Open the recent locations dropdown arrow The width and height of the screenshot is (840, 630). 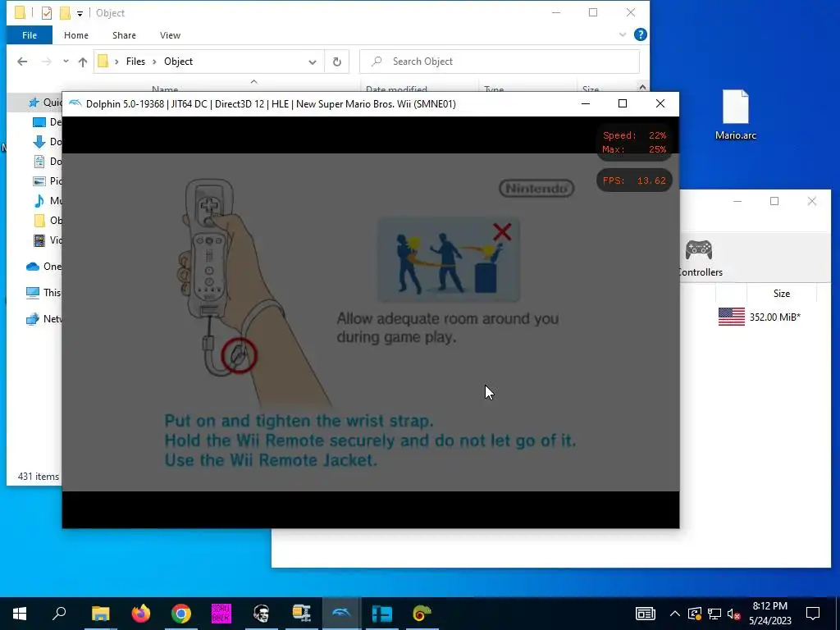[66, 62]
